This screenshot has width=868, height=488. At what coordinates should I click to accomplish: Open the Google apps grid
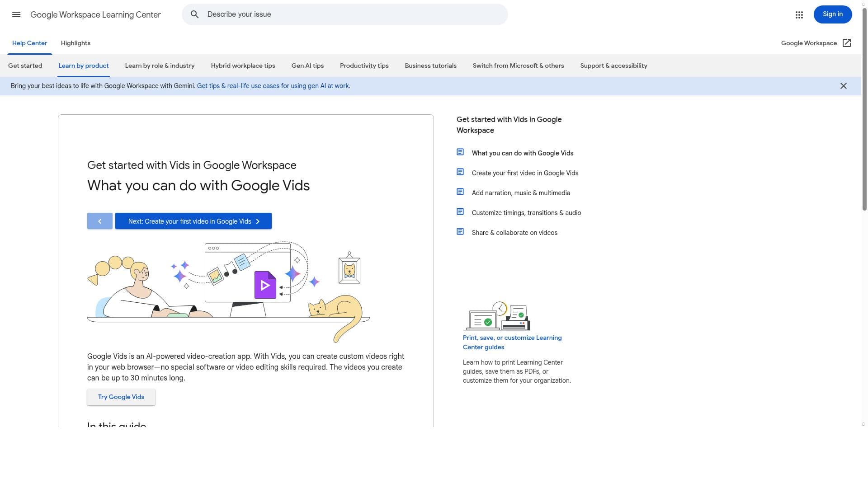coord(799,14)
